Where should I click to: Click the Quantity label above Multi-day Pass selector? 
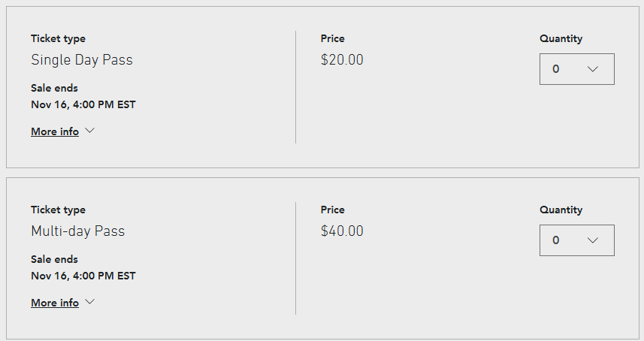tap(561, 210)
